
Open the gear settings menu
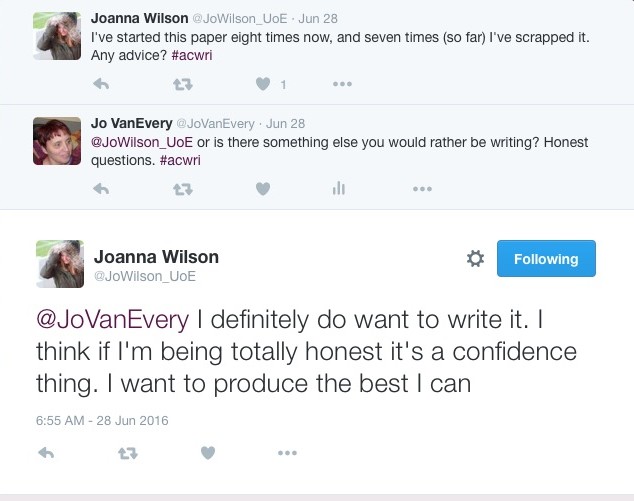click(x=476, y=259)
